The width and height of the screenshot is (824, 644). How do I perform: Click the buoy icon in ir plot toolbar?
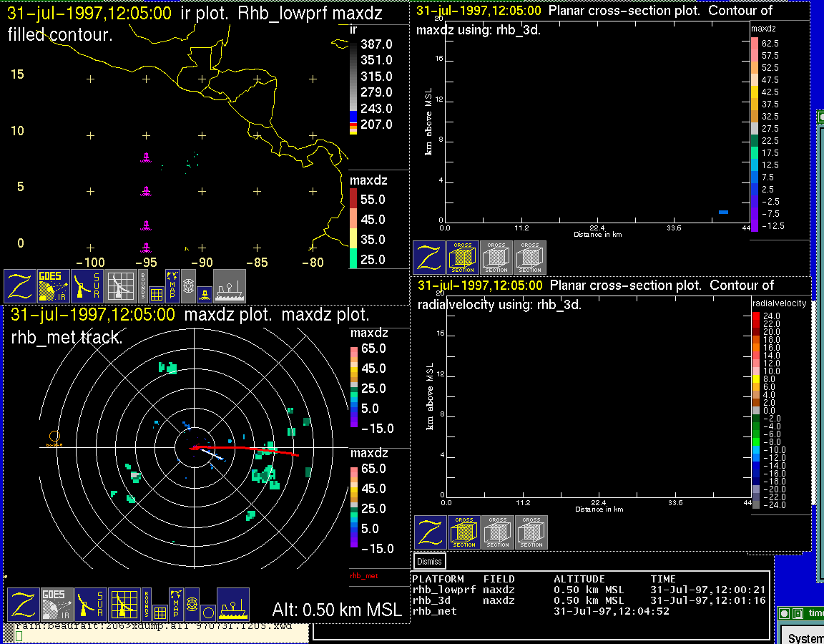click(x=203, y=293)
